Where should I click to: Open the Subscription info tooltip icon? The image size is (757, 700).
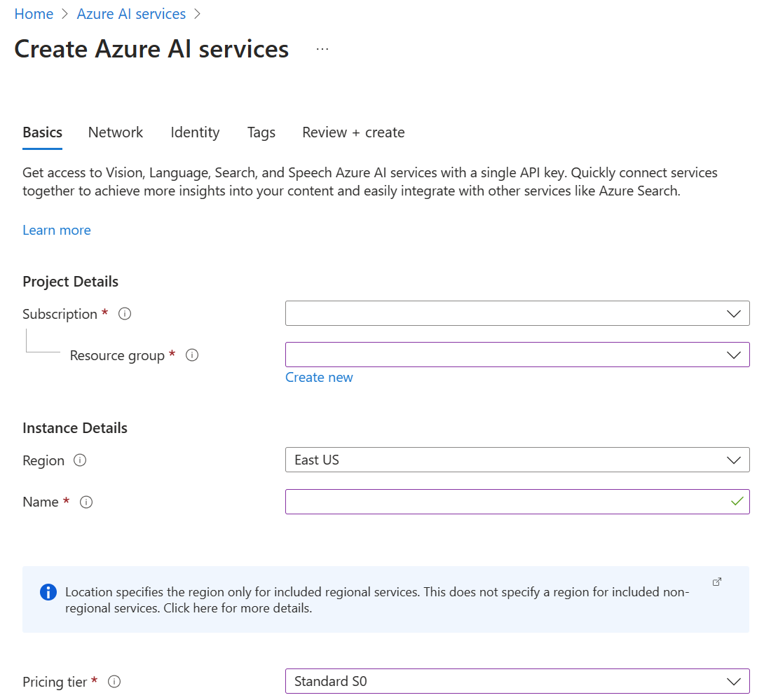pos(125,313)
